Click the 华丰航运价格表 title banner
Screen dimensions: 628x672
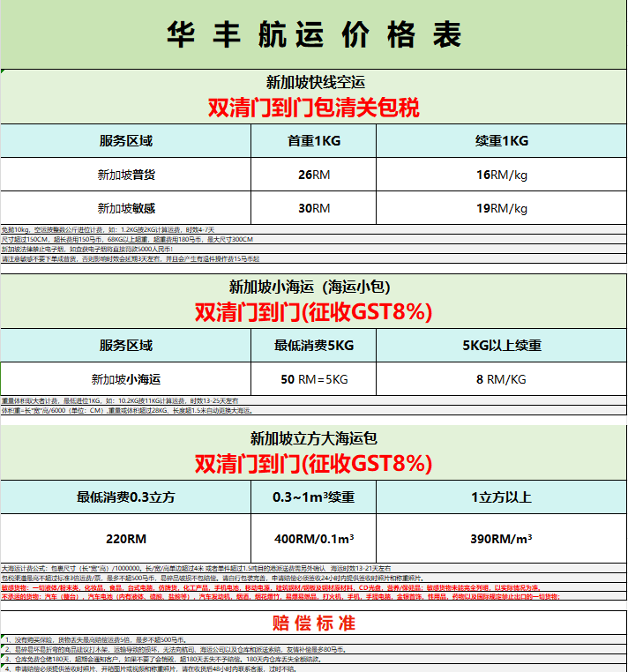314,34
